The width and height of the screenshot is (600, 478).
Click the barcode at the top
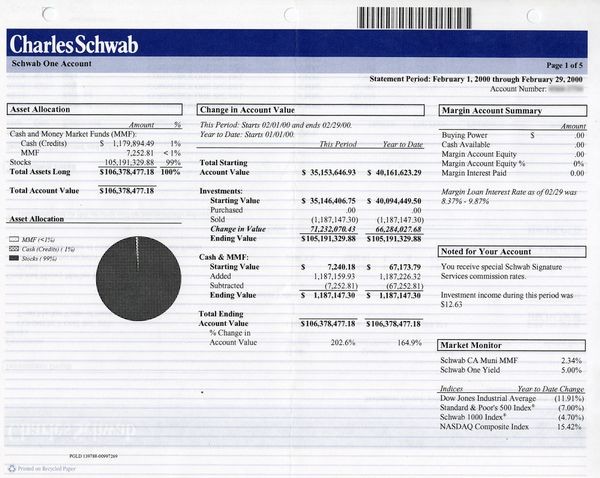coord(414,18)
